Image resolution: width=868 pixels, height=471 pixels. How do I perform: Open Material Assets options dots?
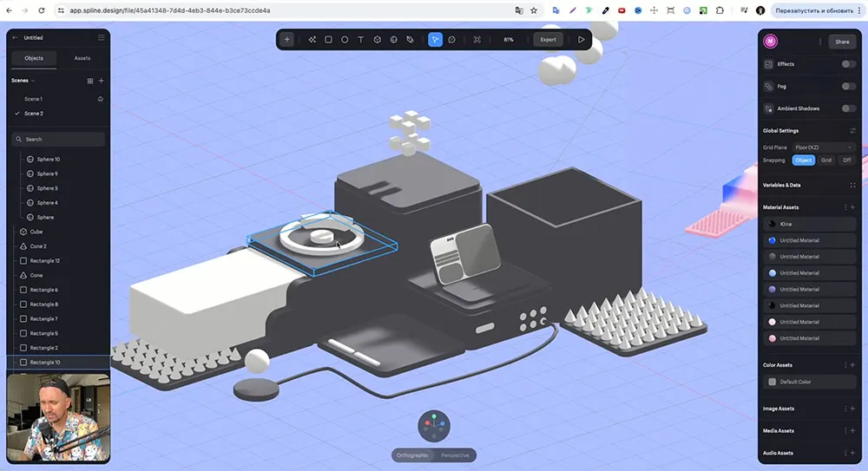pyautogui.click(x=845, y=207)
